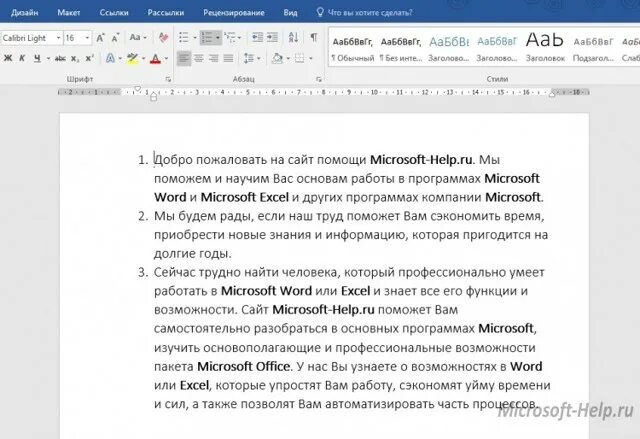640x439 pixels.
Task: Decrease font size with the shrink font icon
Action: [115, 38]
